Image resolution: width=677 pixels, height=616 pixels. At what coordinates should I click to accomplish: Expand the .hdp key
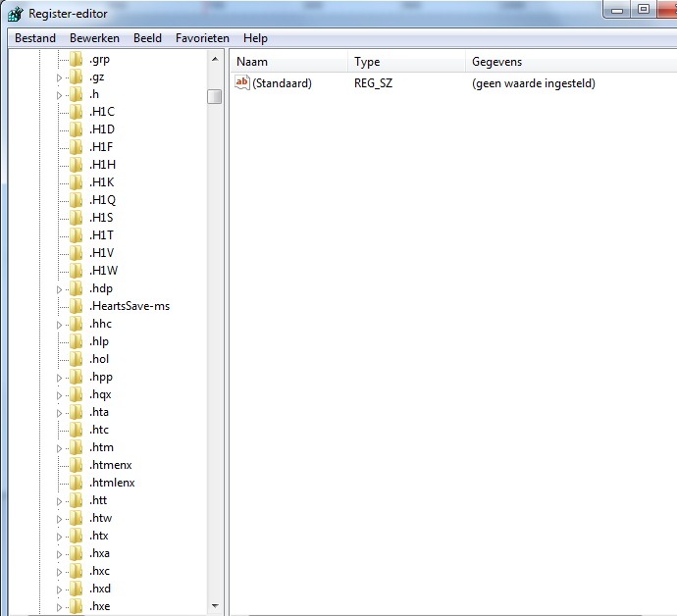click(x=60, y=289)
